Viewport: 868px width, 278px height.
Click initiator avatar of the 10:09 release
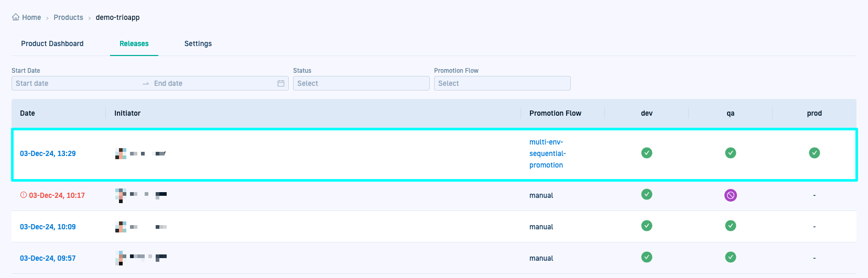121,227
